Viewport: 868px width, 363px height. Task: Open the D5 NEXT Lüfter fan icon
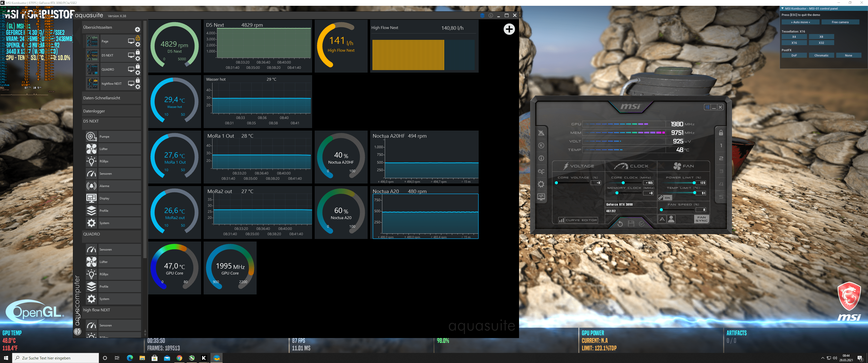[91, 149]
